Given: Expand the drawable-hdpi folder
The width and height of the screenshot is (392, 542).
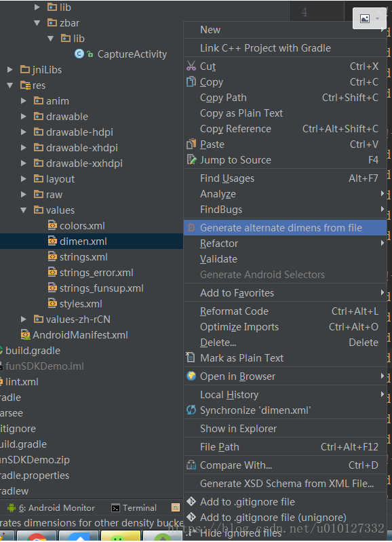Looking at the screenshot, I should pyautogui.click(x=24, y=132).
